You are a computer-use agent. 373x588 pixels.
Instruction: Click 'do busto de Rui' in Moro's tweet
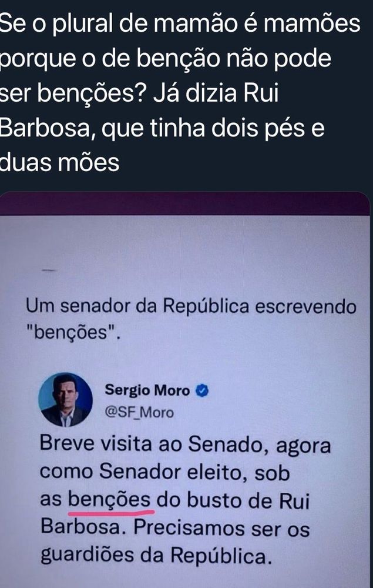tap(233, 502)
